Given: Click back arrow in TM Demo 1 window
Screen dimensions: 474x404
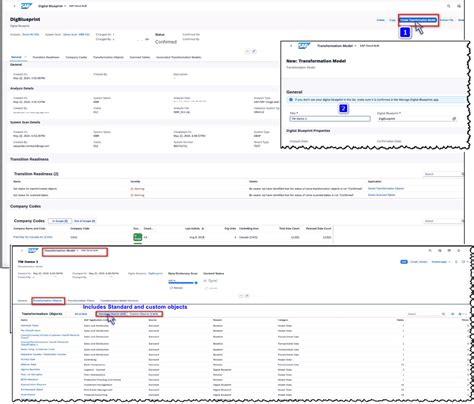Looking at the screenshot, I should click(22, 250).
